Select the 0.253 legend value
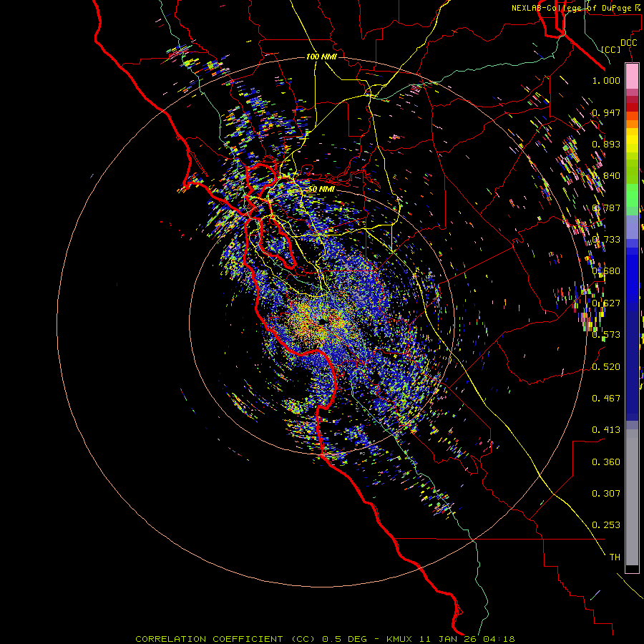 coord(606,525)
